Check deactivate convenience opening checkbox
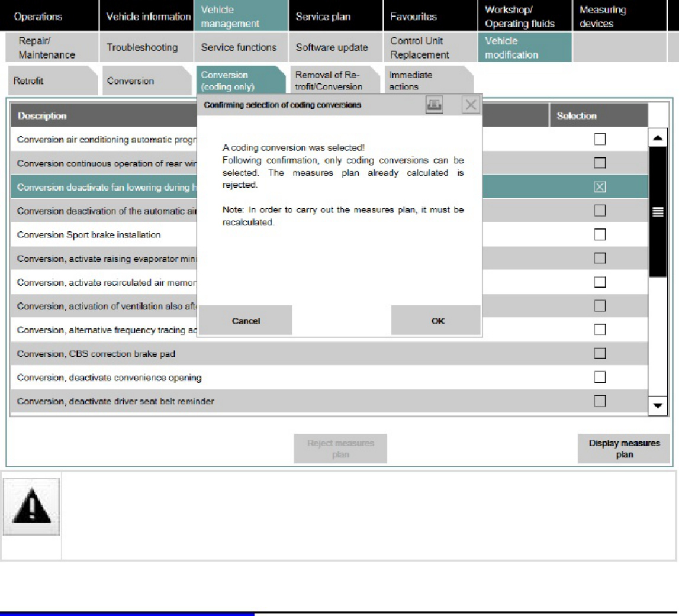The width and height of the screenshot is (679, 616). pos(600,377)
